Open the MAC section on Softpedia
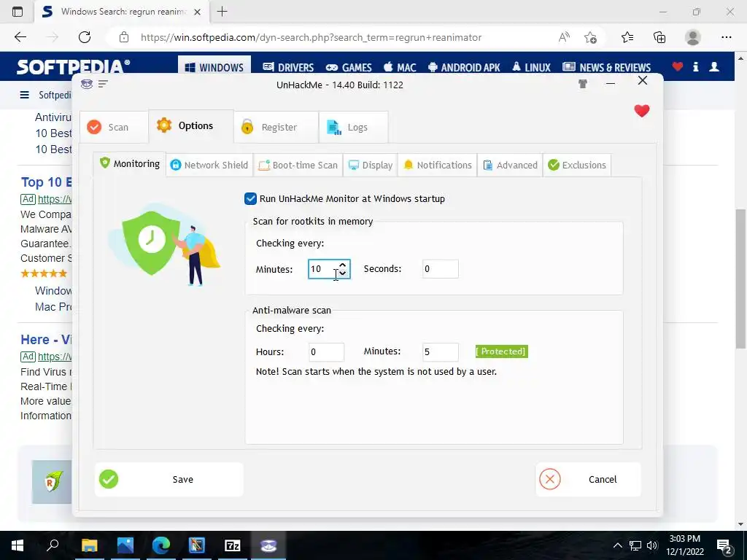 point(400,68)
